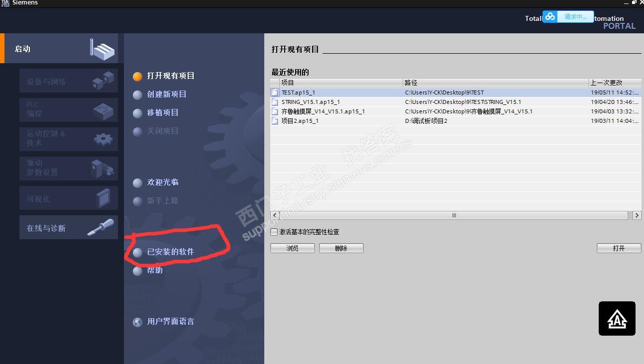Sort by the 上一次更改 column header
This screenshot has height=364, width=644.
tap(615, 83)
